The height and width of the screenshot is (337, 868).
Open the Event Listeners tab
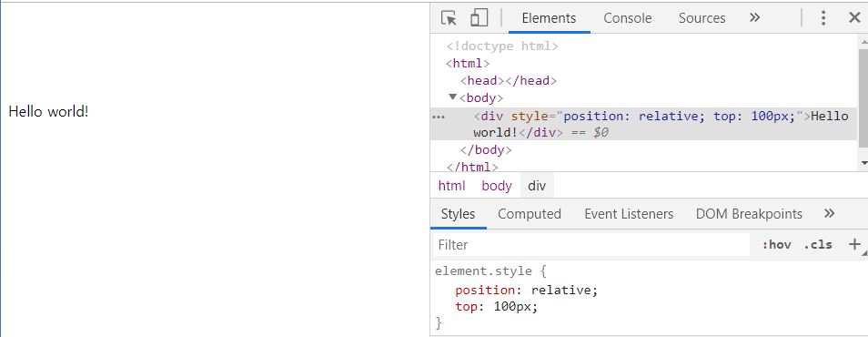[x=629, y=214]
